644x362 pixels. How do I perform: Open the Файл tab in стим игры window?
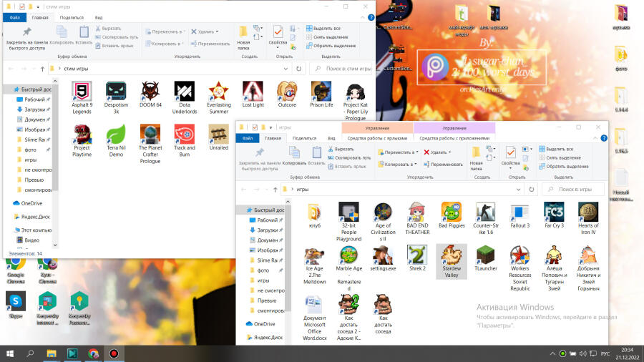(15, 18)
